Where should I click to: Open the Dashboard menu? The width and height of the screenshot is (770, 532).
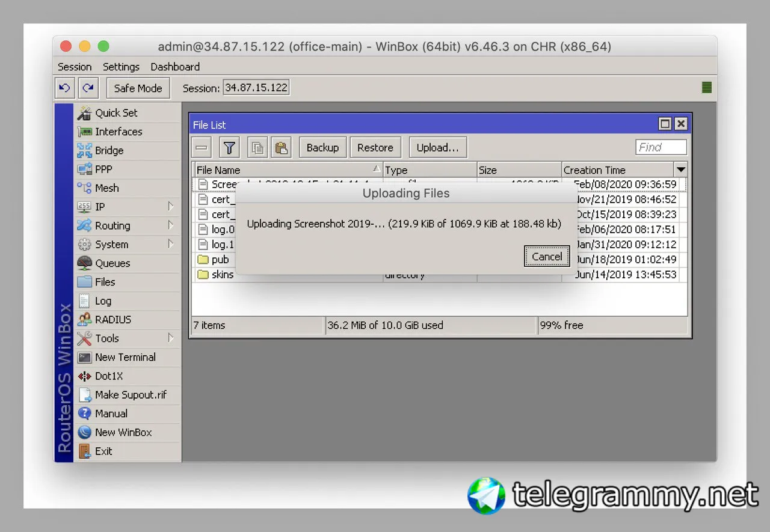click(175, 67)
